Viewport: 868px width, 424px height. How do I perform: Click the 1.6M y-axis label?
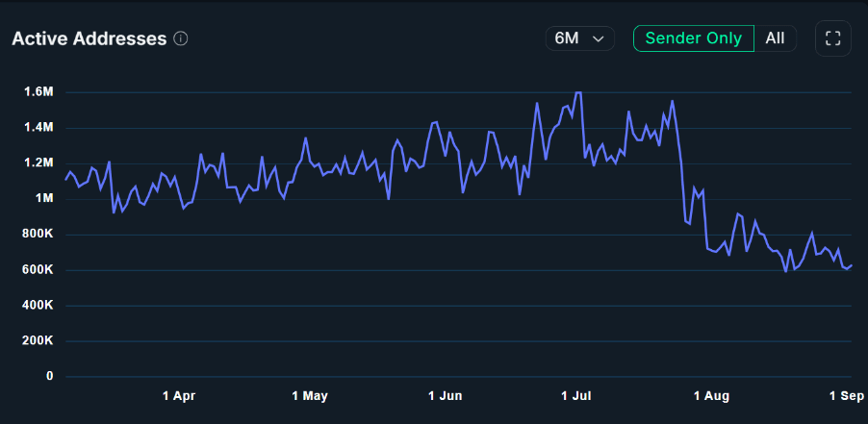point(38,92)
